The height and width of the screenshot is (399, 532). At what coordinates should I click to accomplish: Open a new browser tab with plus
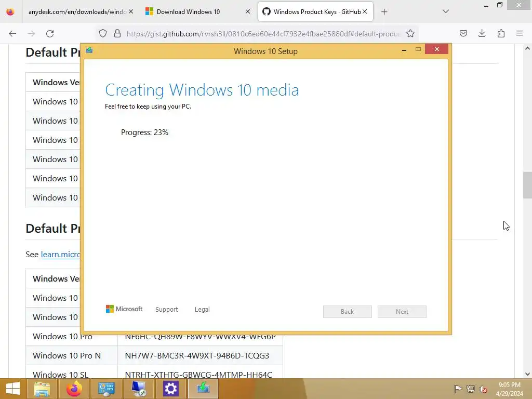coord(384,12)
